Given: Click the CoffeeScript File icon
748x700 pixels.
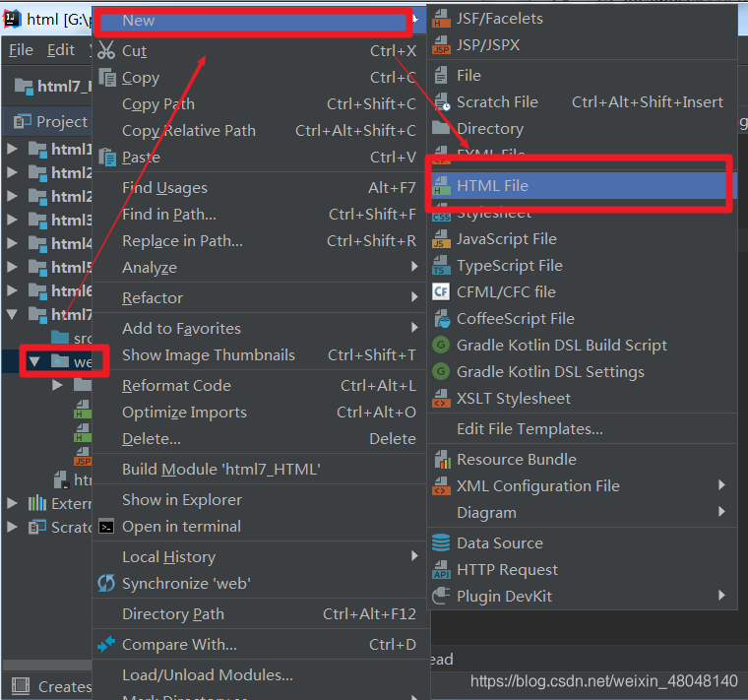Looking at the screenshot, I should tap(442, 319).
